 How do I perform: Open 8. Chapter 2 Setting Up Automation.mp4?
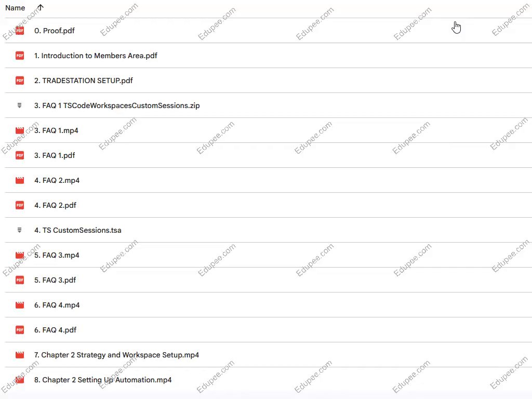tap(103, 380)
